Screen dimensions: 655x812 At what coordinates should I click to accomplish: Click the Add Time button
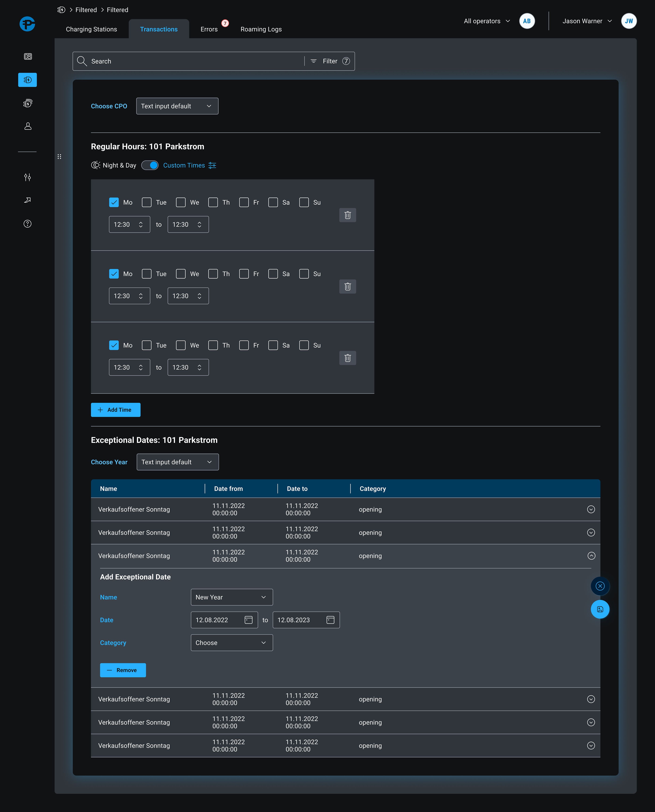point(116,410)
